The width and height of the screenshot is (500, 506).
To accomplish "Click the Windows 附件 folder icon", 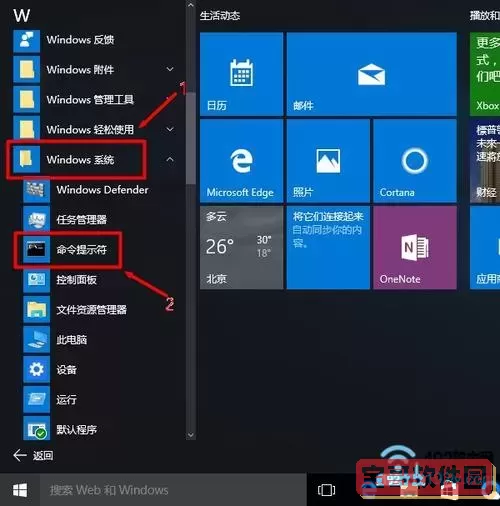I will click(x=26, y=70).
